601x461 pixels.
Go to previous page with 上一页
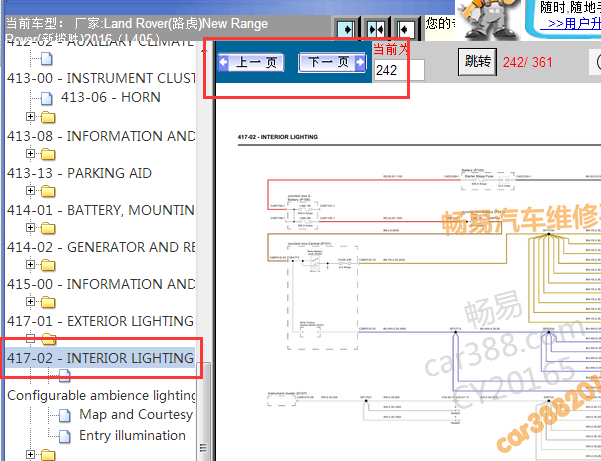point(251,62)
